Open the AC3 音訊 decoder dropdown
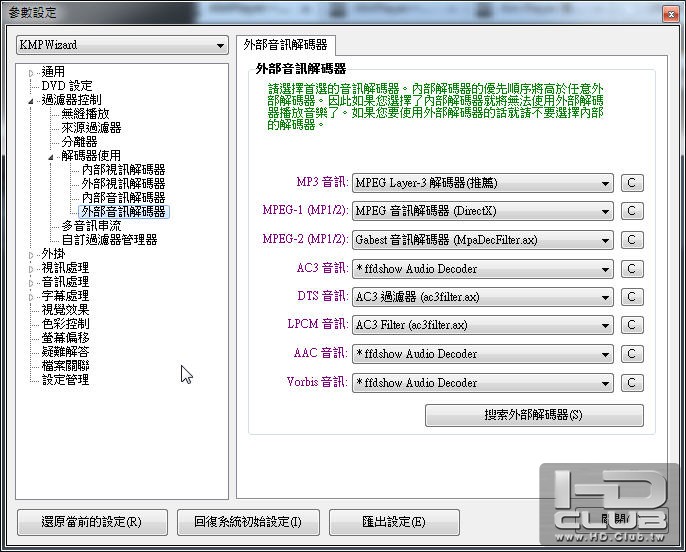The image size is (686, 552). 483,269
